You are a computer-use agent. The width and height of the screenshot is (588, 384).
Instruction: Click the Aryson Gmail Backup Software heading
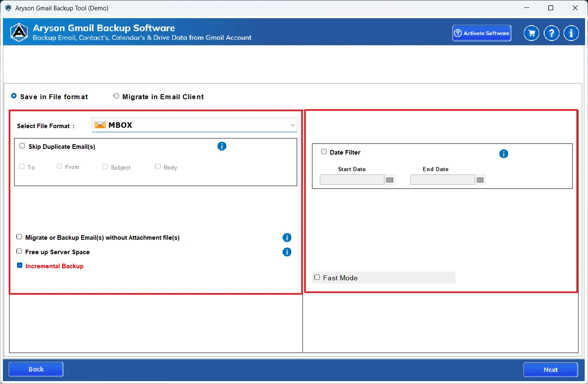point(104,28)
